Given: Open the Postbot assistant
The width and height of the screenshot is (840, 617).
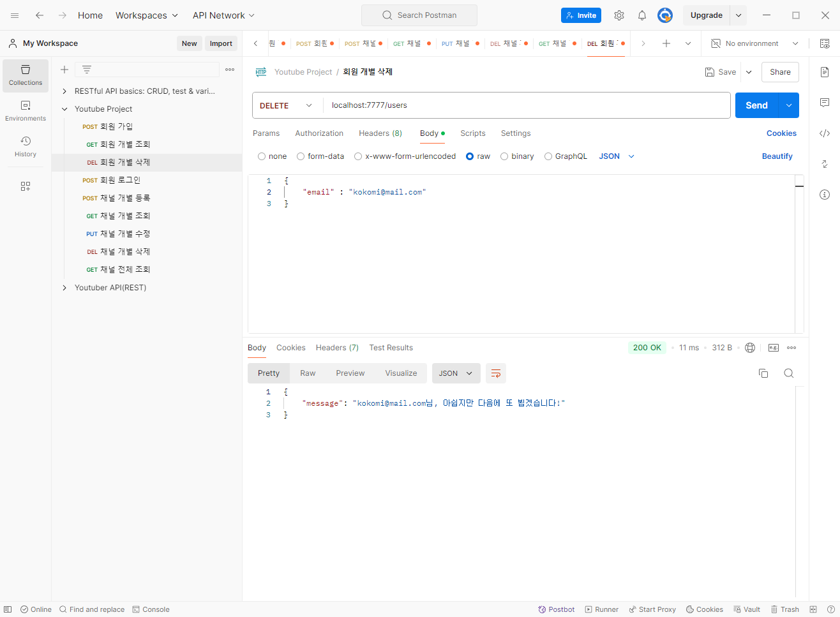Looking at the screenshot, I should pos(557,609).
